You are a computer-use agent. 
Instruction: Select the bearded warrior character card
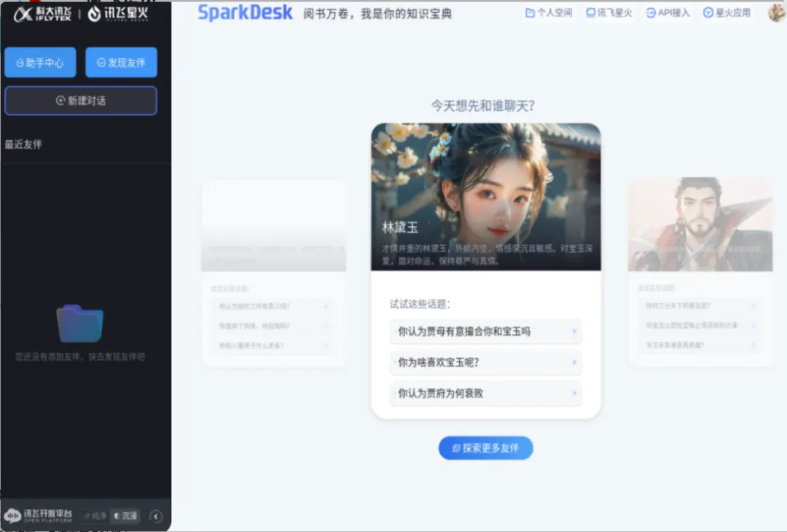[700, 272]
